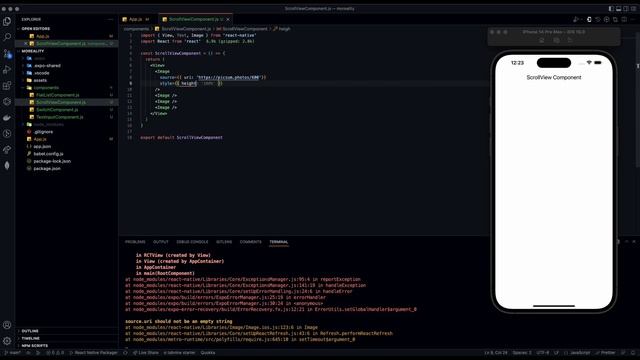Click Prettier in the status bar
Image resolution: width=640 pixels, height=360 pixels.
point(605,353)
